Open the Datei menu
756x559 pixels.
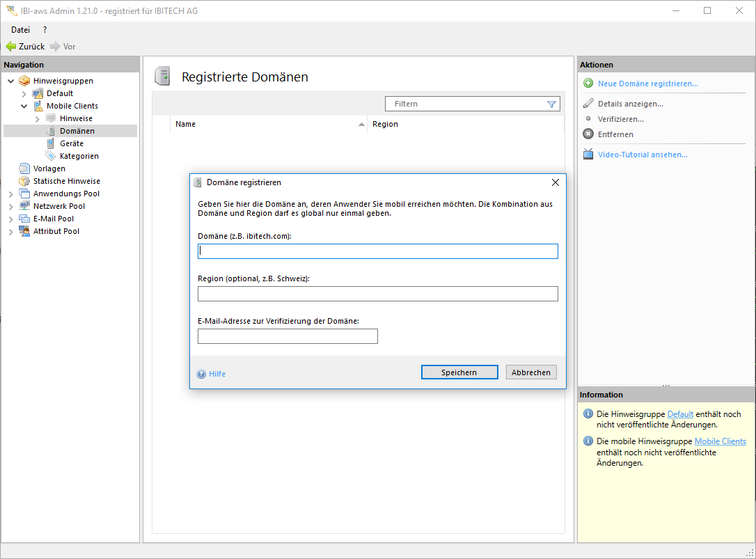tap(21, 30)
